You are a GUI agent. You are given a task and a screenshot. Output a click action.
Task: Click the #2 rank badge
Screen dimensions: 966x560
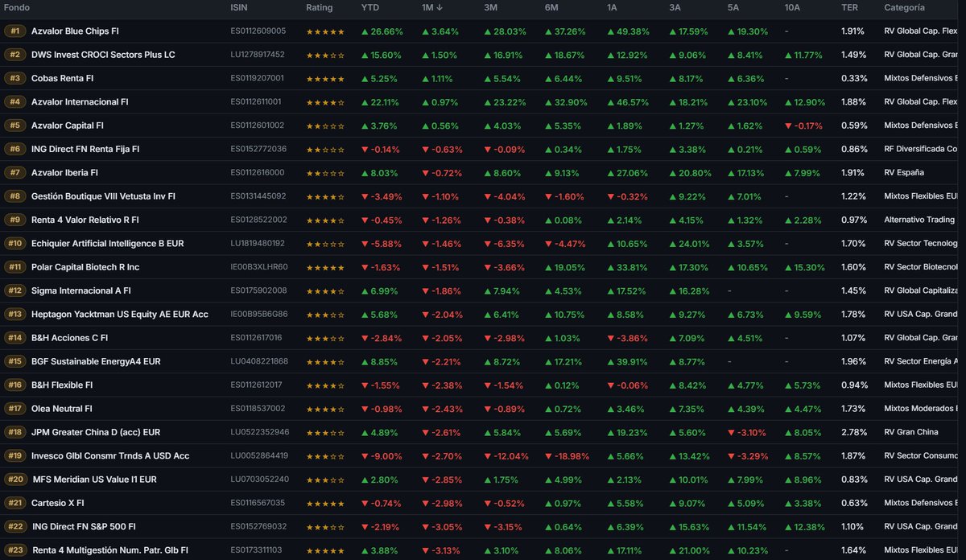[x=15, y=55]
